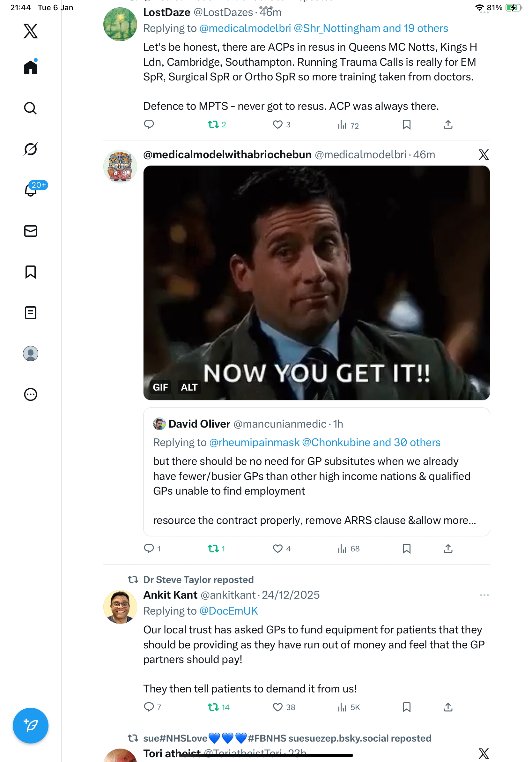The image size is (532, 762).
Task: Open more options on Ankit Kant post
Action: point(484,595)
